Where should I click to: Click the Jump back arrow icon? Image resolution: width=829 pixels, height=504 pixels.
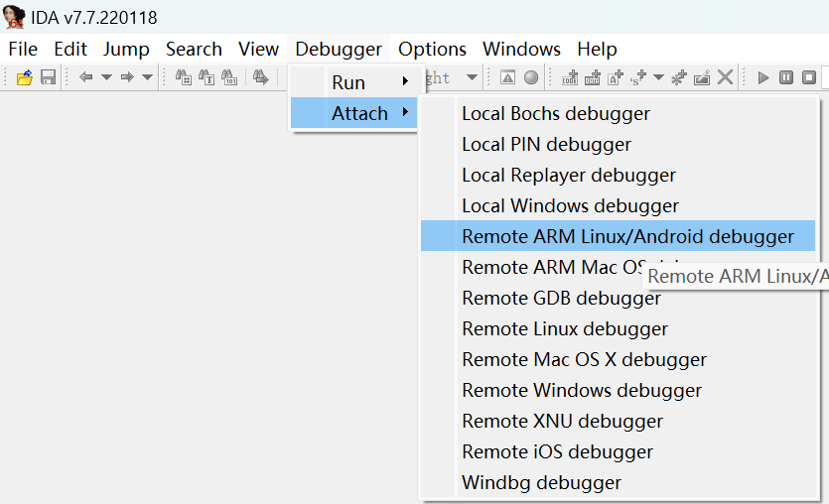tap(85, 77)
